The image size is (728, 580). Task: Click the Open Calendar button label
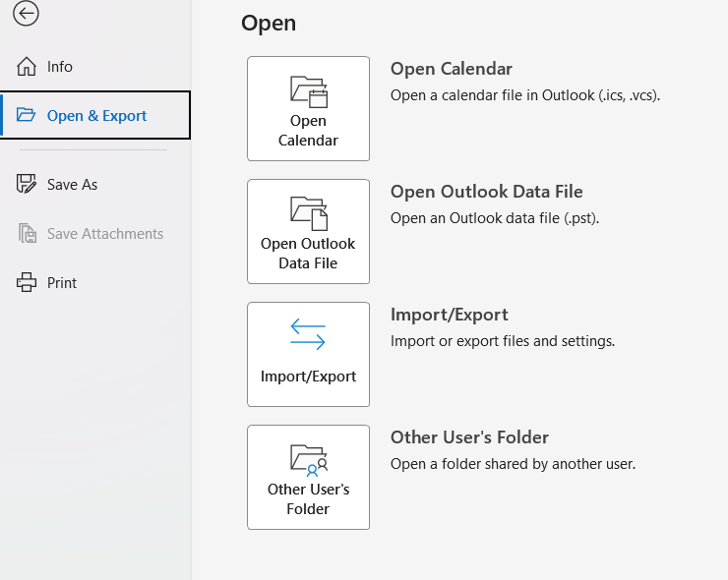point(308,131)
